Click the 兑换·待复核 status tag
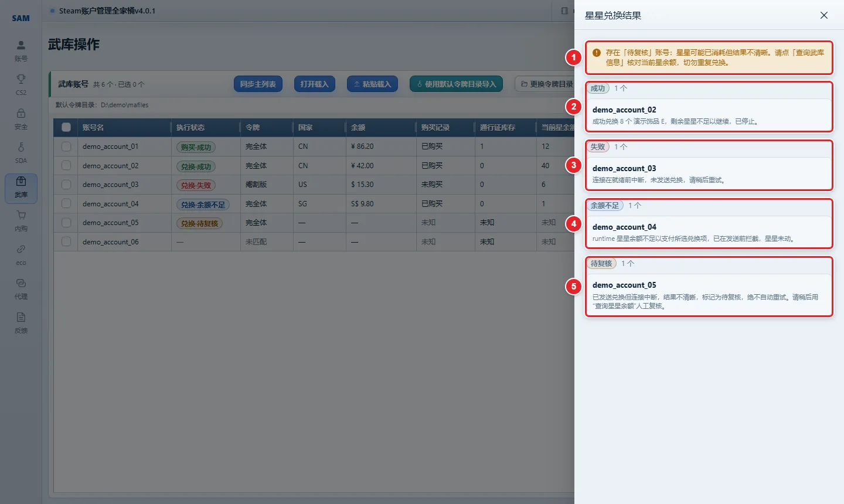 tap(199, 223)
